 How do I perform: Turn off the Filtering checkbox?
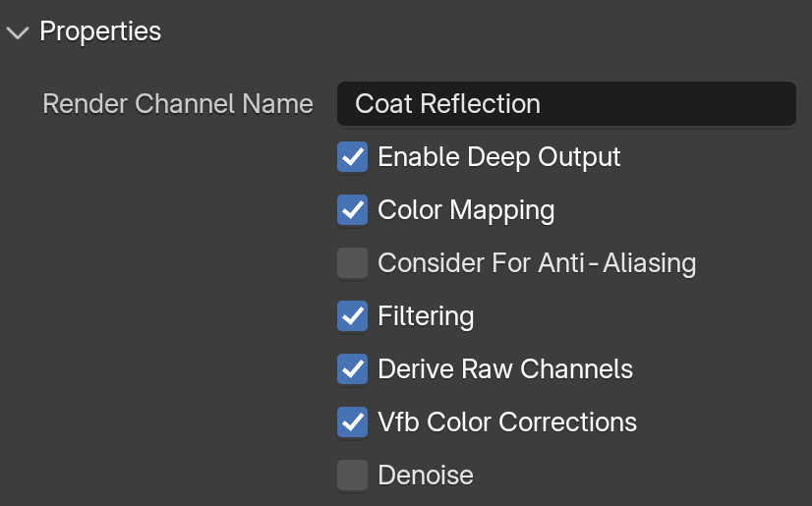coord(352,315)
